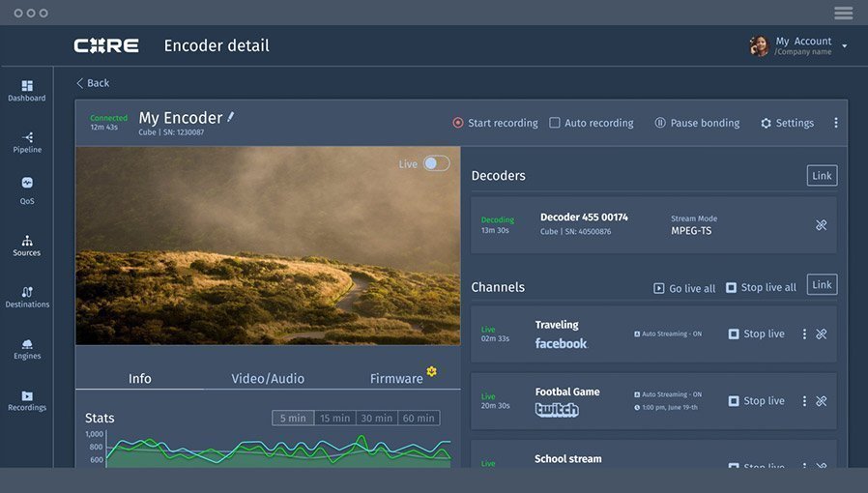Open Settings via the gear icon

point(766,123)
